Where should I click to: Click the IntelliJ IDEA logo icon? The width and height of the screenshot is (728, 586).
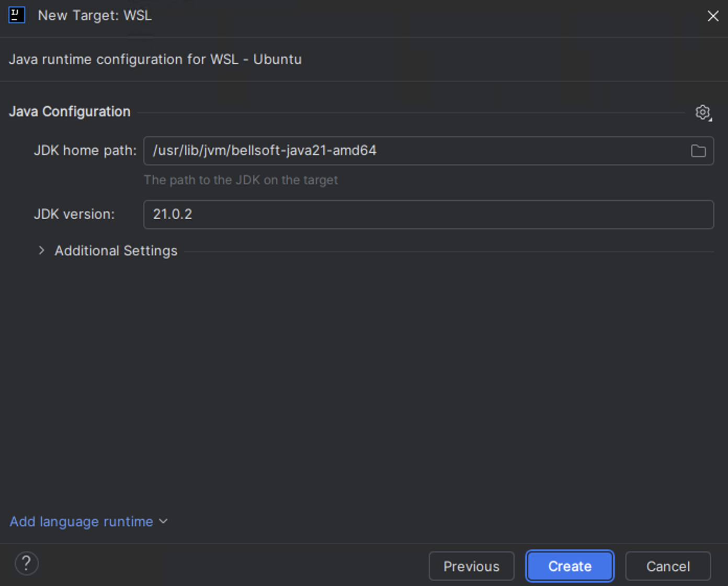[x=17, y=15]
